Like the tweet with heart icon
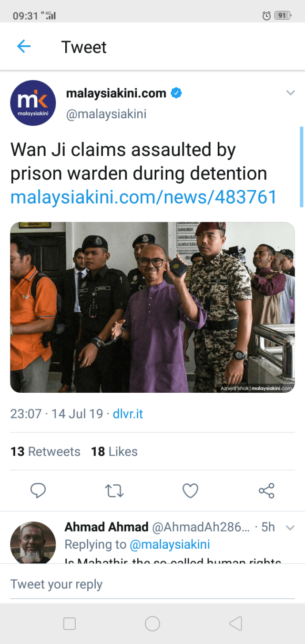 [x=190, y=491]
